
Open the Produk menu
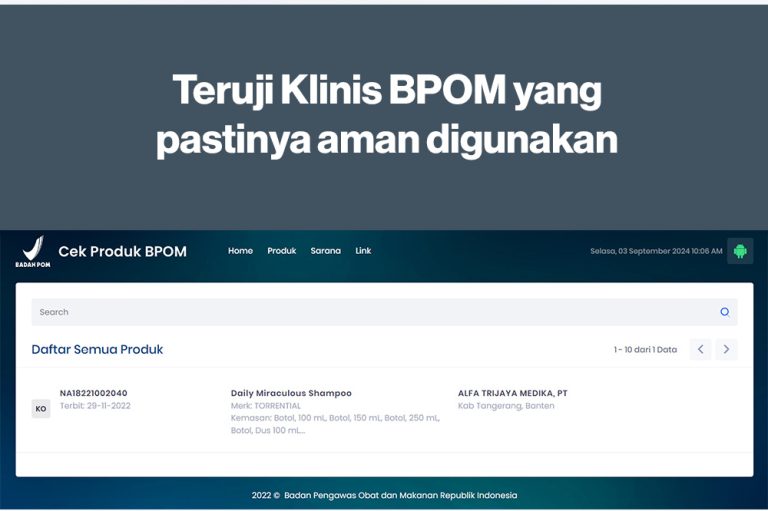click(x=282, y=251)
